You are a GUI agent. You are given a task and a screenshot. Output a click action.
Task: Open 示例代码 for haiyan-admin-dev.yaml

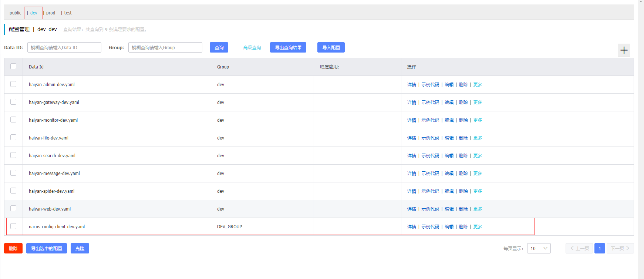[430, 85]
